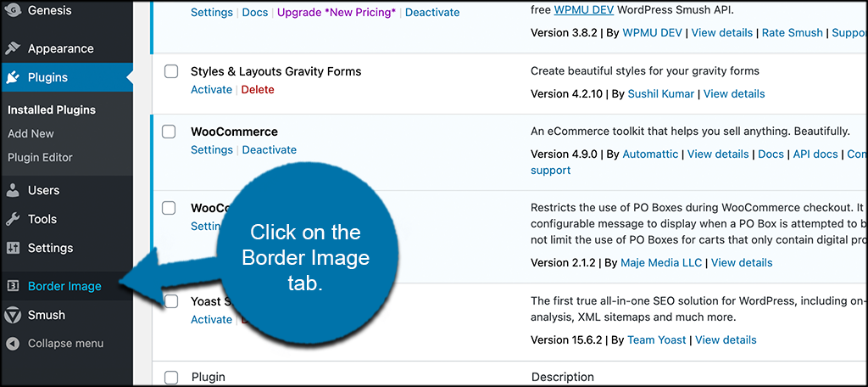868x387 pixels.
Task: Open the Smush Docs link
Action: (x=255, y=12)
